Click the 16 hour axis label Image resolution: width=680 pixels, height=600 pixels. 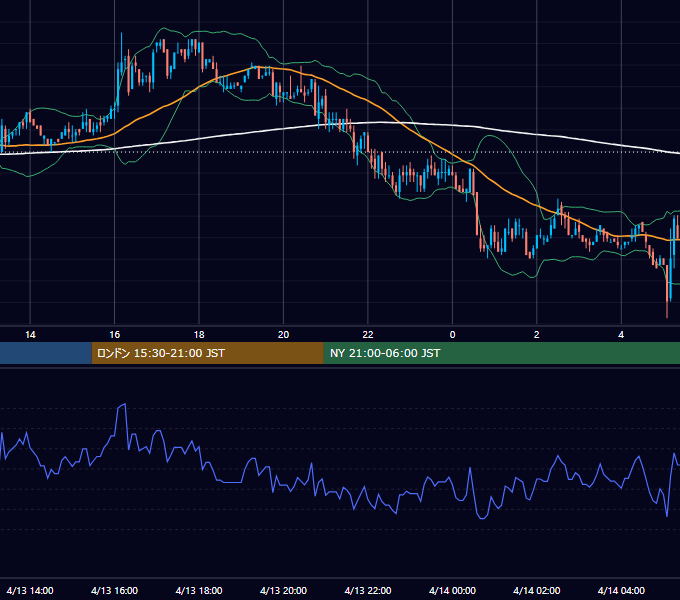[x=114, y=335]
